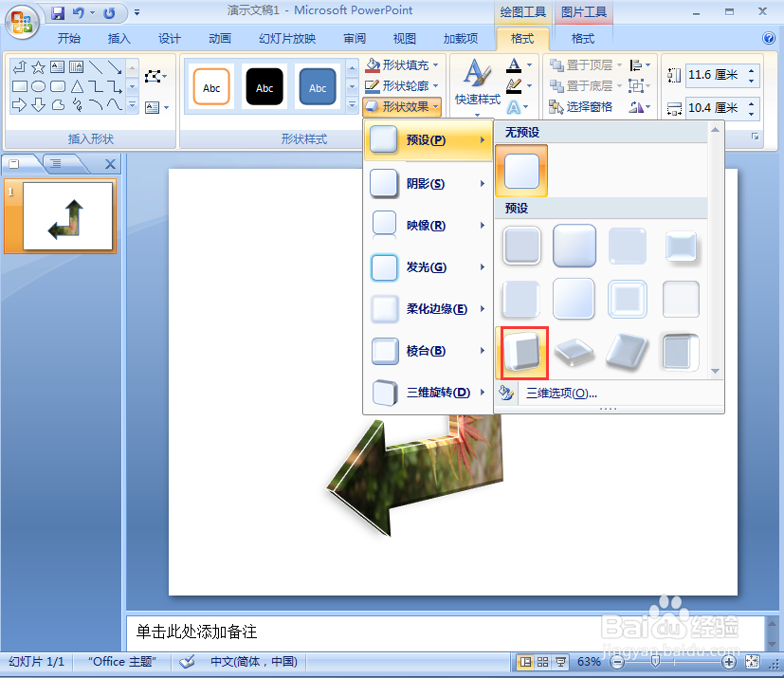The width and height of the screenshot is (784, 678).
Task: Close the slides panel with X
Action: [111, 164]
